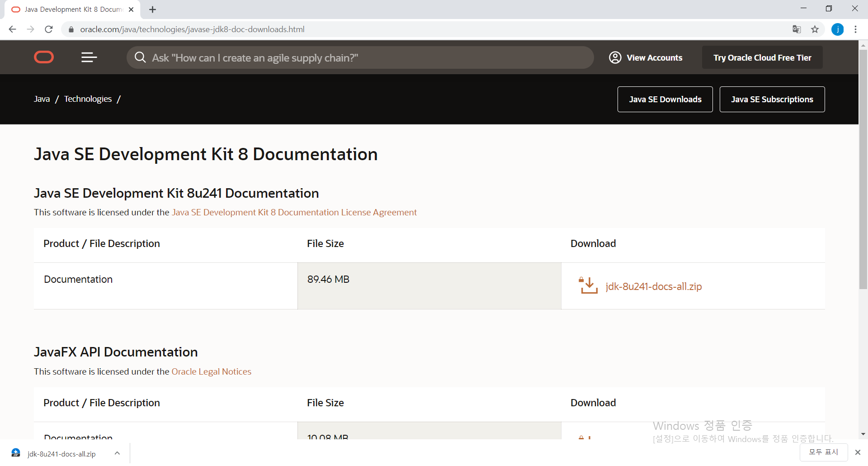
Task: Go forward in browser history
Action: [x=31, y=29]
